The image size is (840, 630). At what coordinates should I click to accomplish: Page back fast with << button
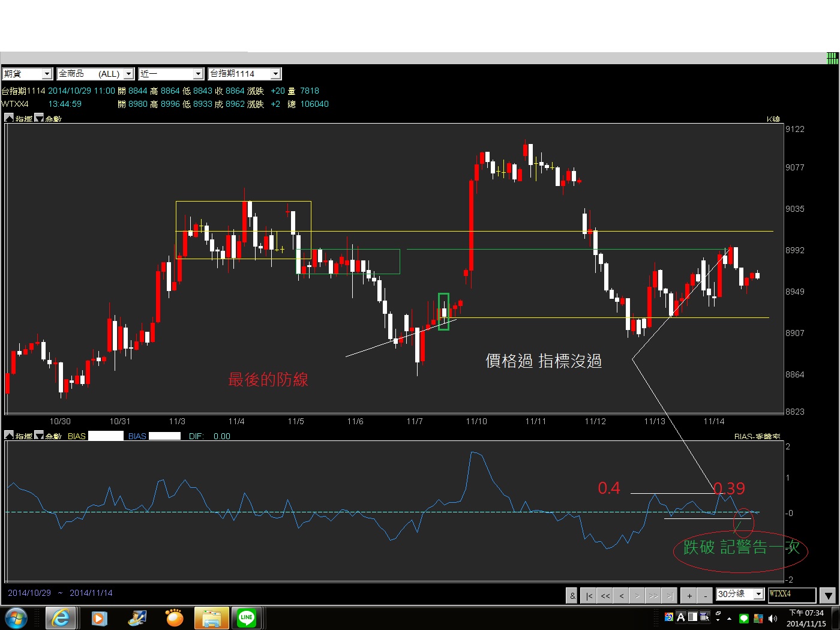pyautogui.click(x=605, y=595)
